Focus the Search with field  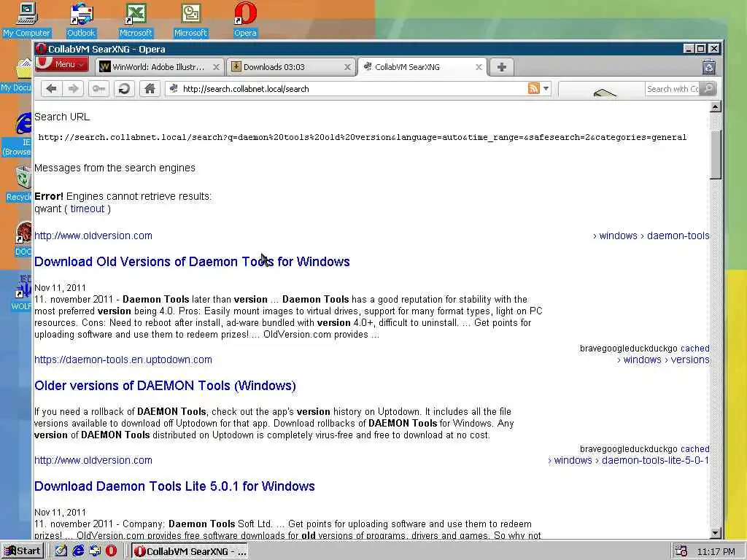[672, 88]
